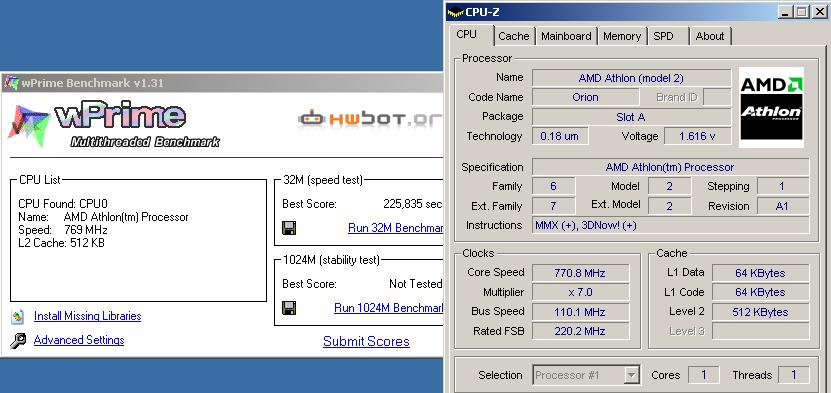
Task: Click the 32M benchmark save floppy icon
Action: [289, 228]
